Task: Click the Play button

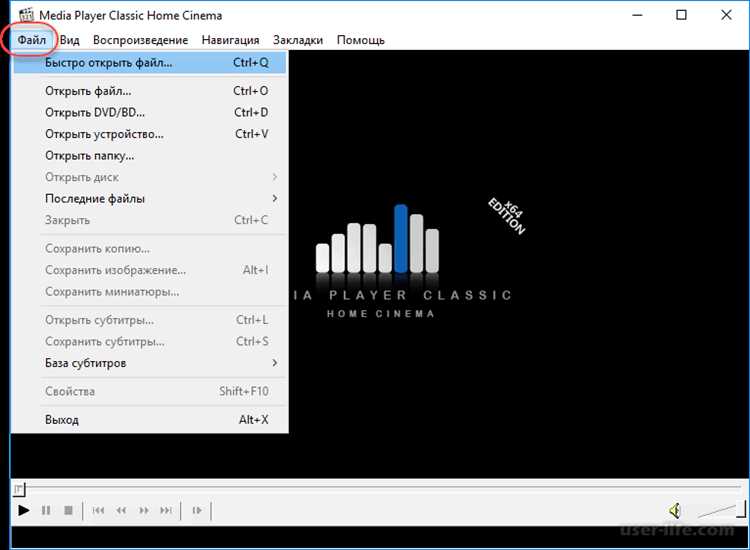Action: click(x=23, y=510)
